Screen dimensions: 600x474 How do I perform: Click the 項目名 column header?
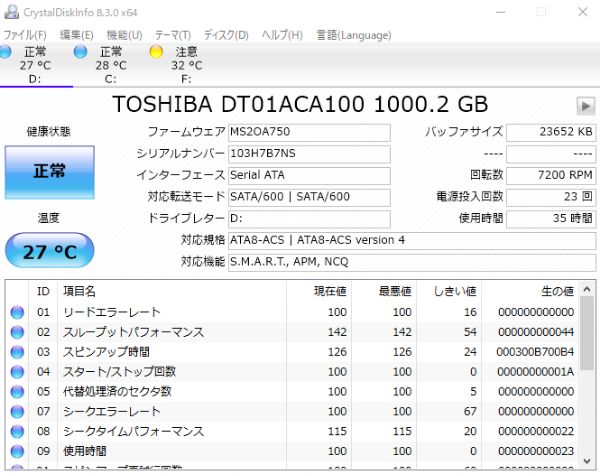click(171, 292)
